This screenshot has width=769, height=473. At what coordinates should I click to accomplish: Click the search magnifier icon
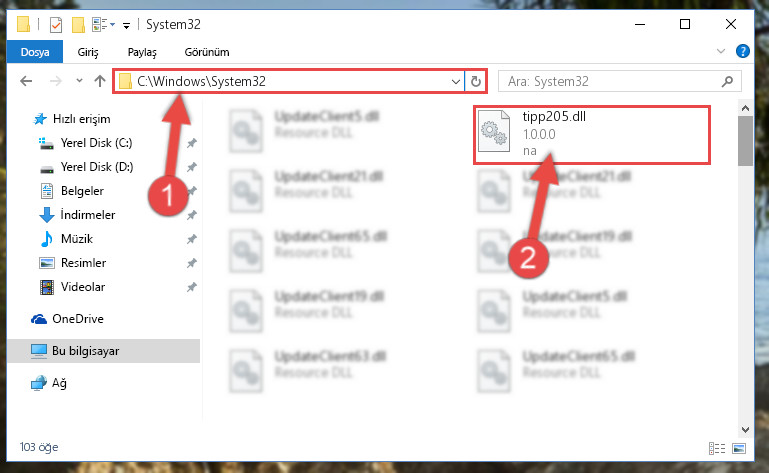point(727,81)
